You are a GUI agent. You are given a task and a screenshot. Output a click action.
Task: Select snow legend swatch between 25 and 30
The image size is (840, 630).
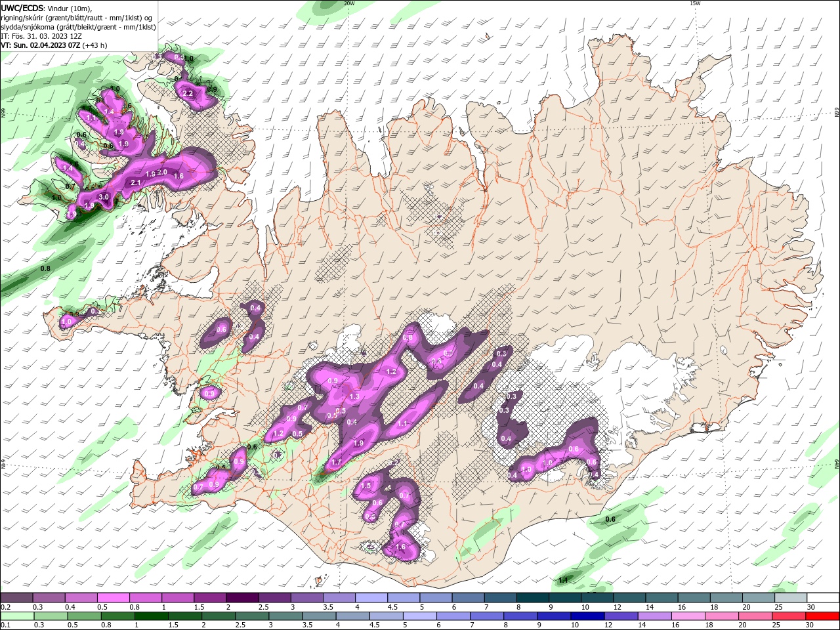[790, 598]
